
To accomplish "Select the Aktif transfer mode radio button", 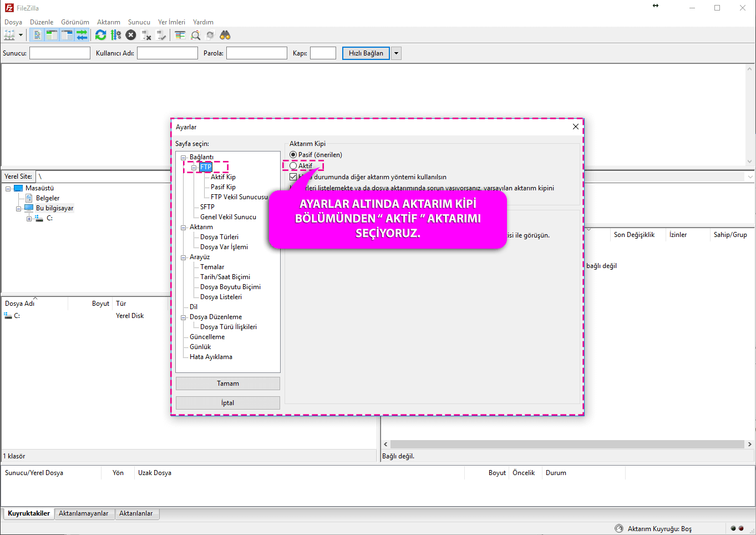I will click(x=293, y=165).
